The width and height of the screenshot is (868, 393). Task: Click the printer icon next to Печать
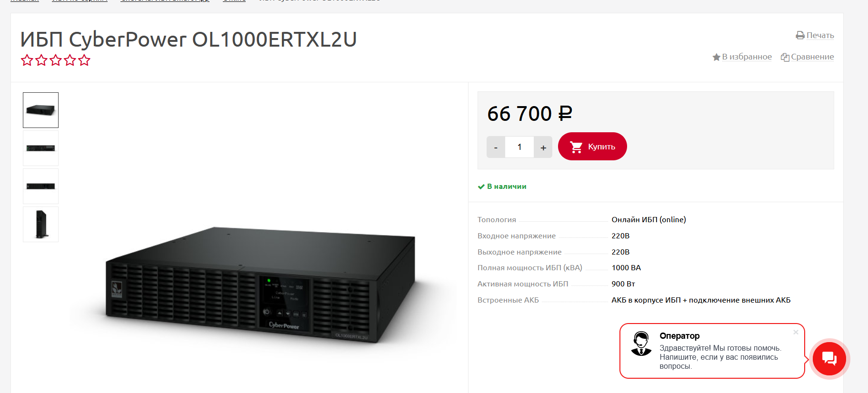click(800, 36)
